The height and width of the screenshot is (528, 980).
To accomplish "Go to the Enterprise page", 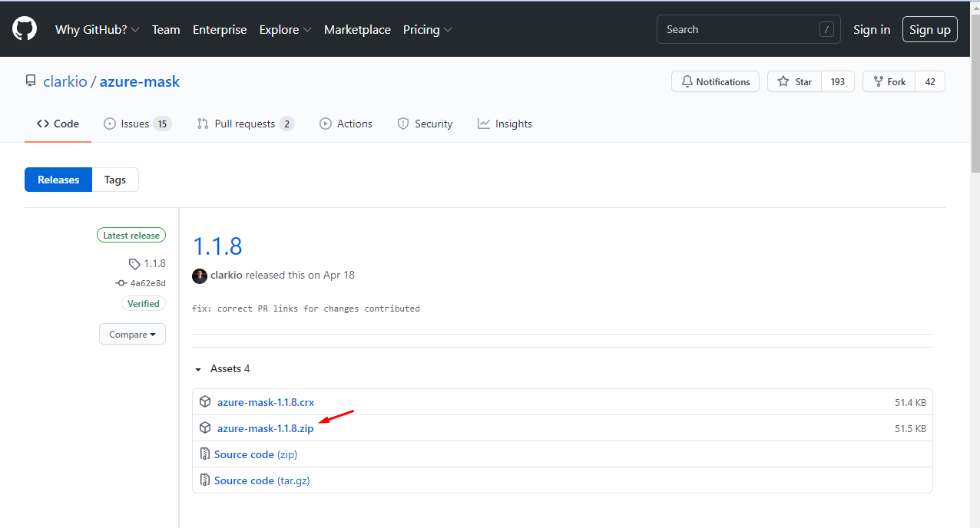I will pos(220,30).
